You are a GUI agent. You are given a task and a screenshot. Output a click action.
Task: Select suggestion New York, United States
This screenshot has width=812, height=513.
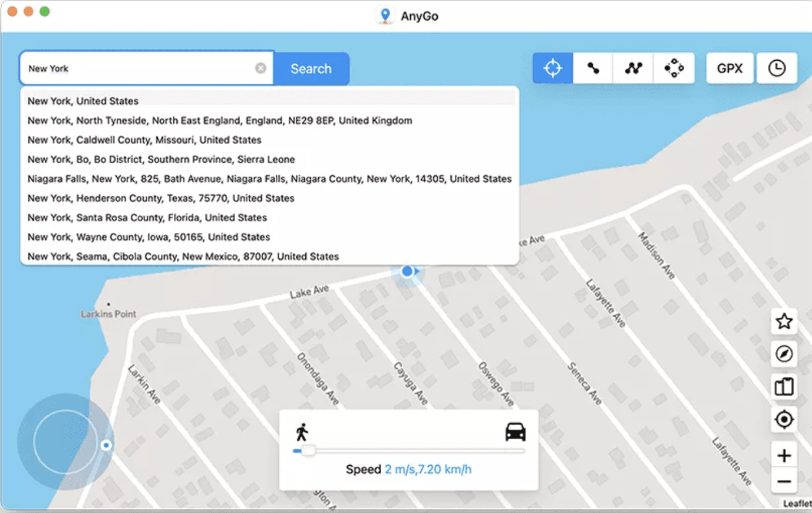[x=82, y=101]
